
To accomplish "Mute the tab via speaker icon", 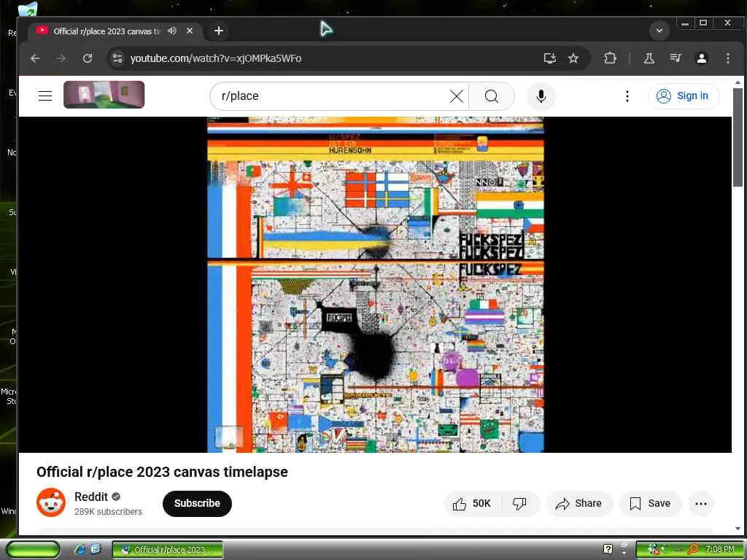I will point(172,31).
